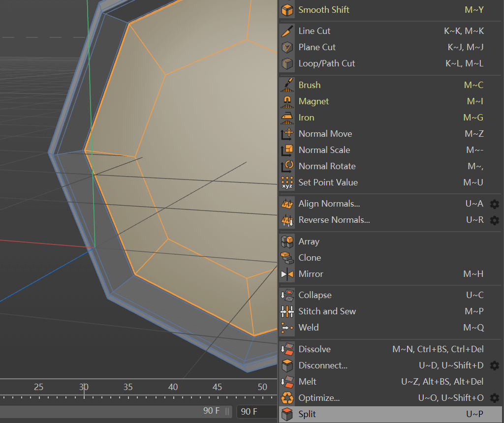Click the Array cubes icon

pos(287,242)
